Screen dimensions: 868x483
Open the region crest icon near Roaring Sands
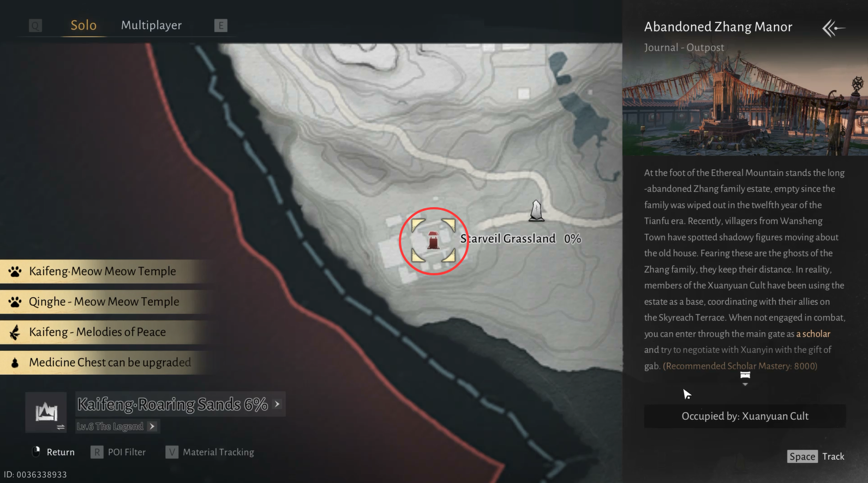[x=46, y=412]
